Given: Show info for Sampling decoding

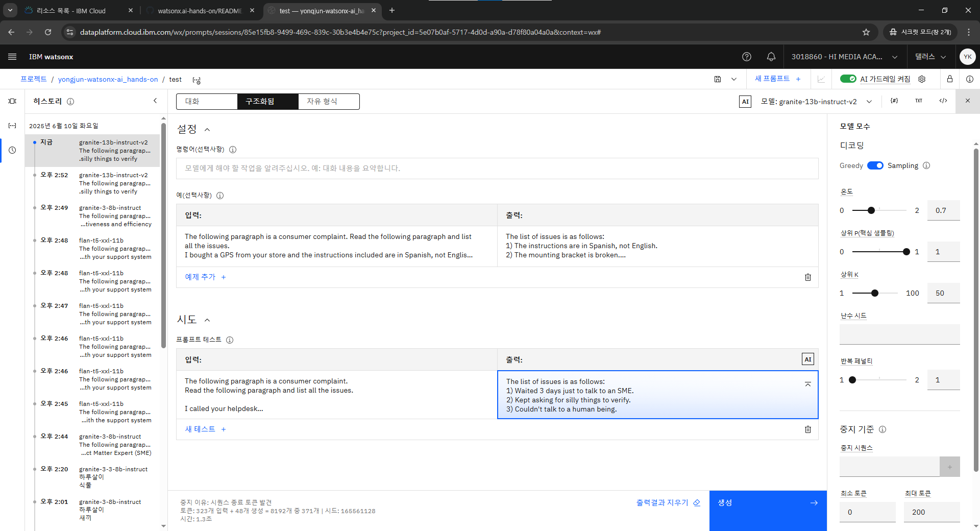Looking at the screenshot, I should click(x=926, y=165).
